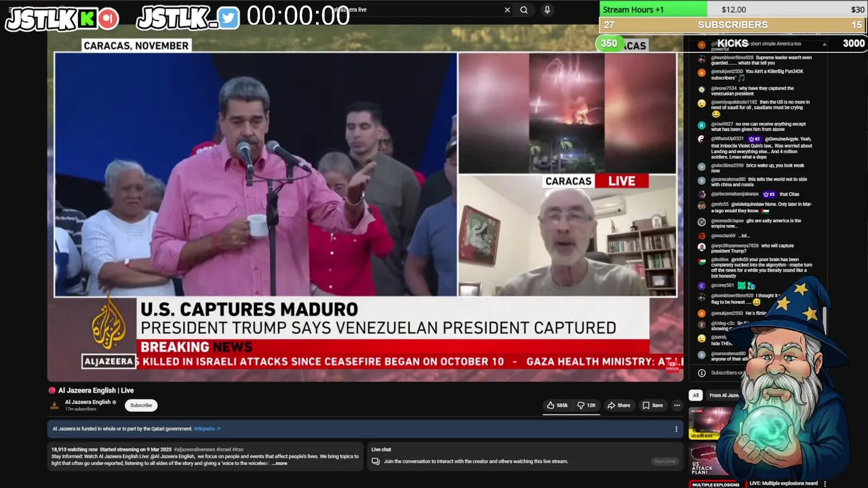The image size is (868, 488).
Task: Dislike the Al Jazeera live video
Action: (587, 405)
